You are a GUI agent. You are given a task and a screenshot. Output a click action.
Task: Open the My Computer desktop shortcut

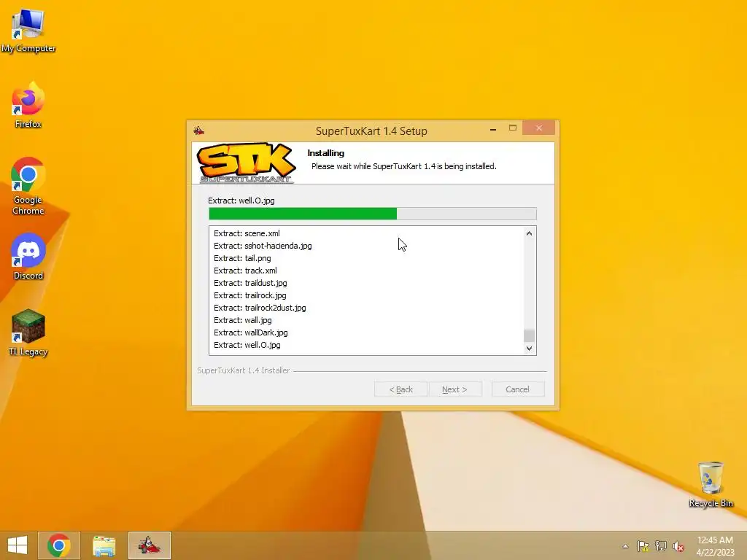(28, 30)
